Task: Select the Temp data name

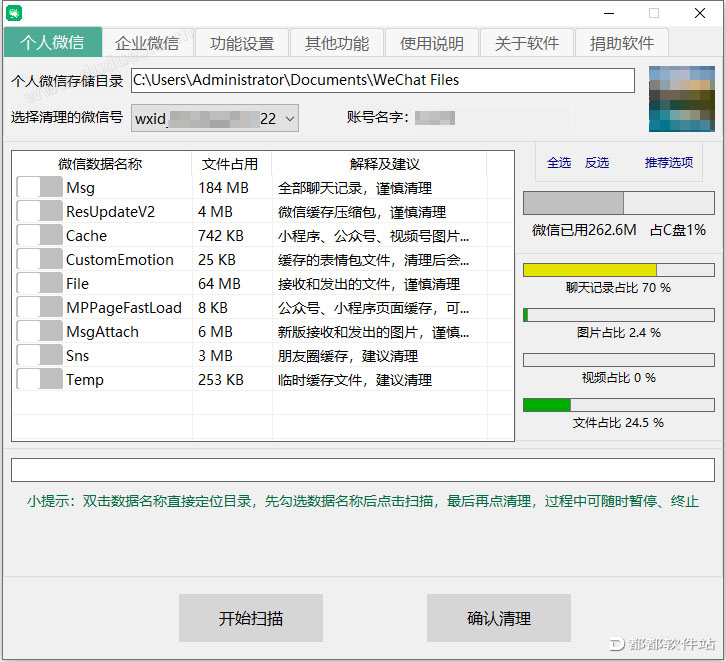Action: click(85, 380)
